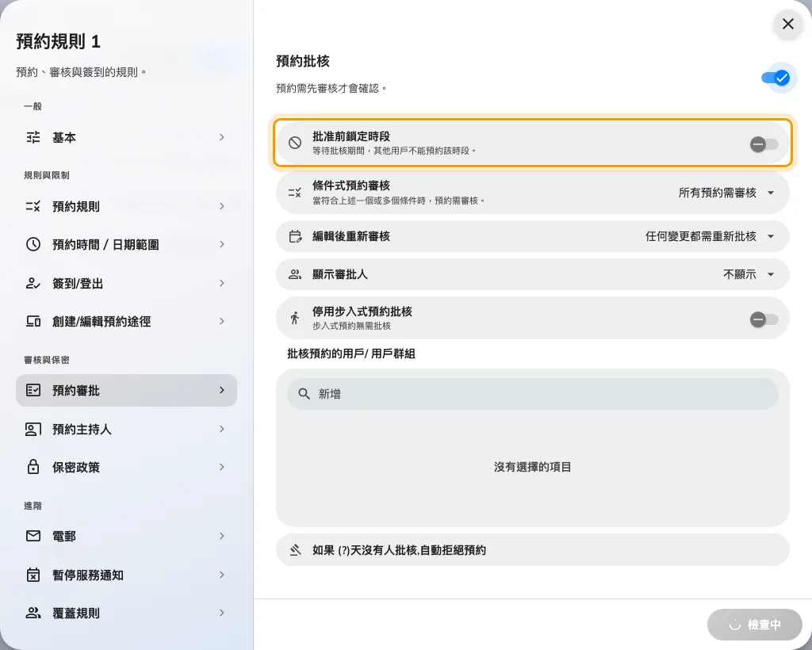This screenshot has width=812, height=650.
Task: Click the gavel icon in auto-reject row
Action: (295, 550)
